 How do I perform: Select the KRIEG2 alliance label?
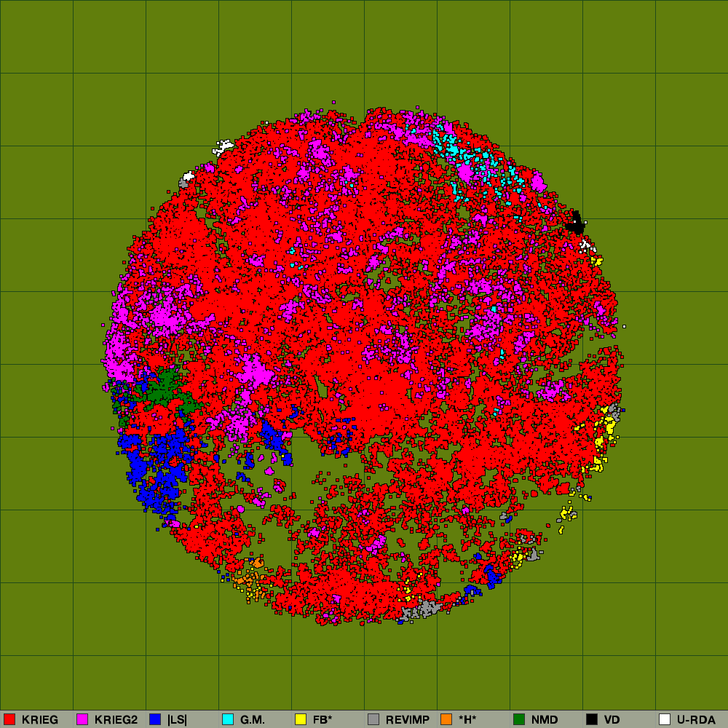116,720
